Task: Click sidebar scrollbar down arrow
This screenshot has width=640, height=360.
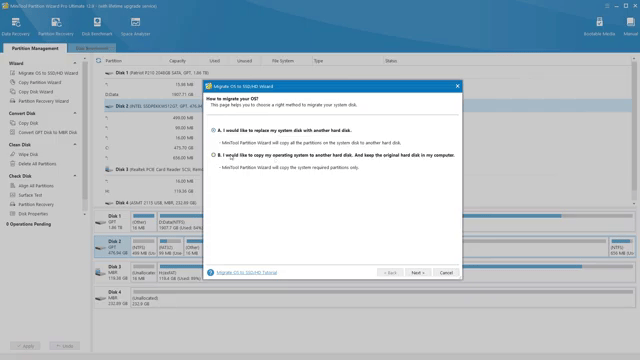Action: [84, 214]
